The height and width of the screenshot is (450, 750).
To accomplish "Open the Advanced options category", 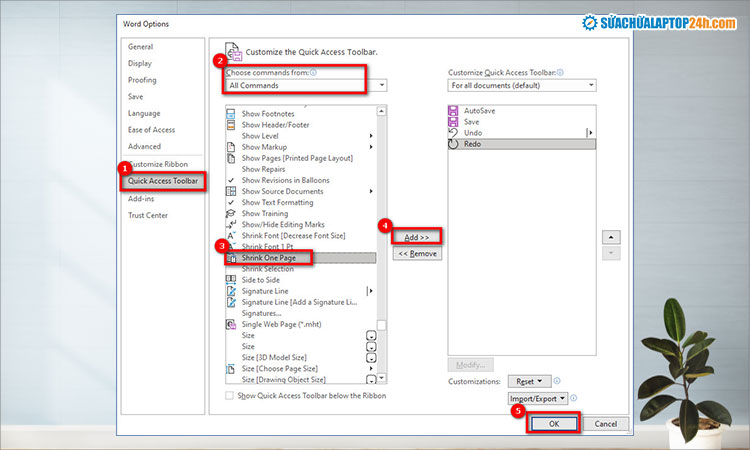I will (144, 146).
